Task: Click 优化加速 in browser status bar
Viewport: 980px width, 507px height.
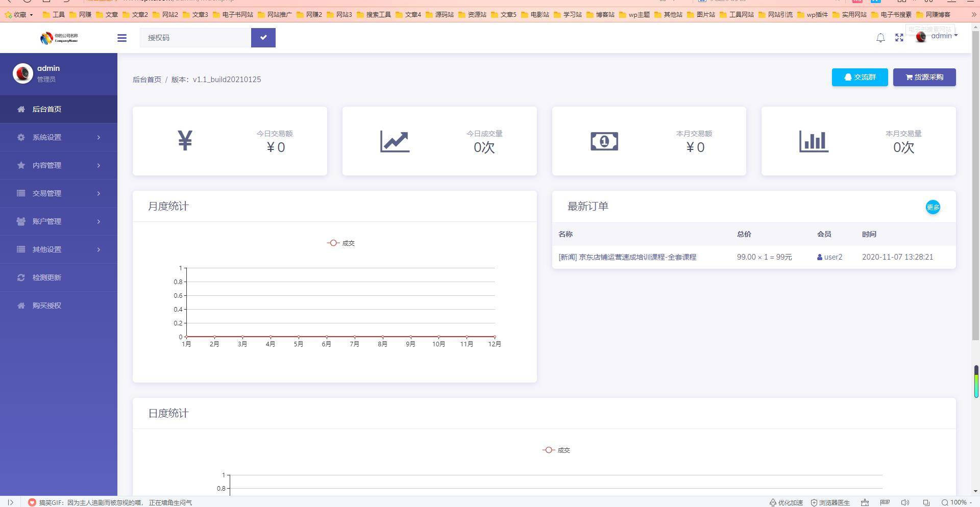Action: click(786, 502)
